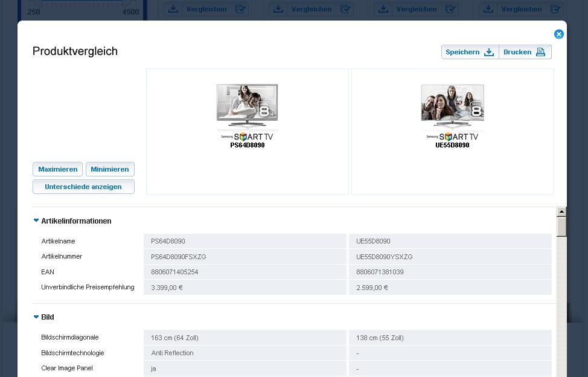This screenshot has width=588, height=377.
Task: Select price 3.399,00 €
Action: tap(167, 288)
